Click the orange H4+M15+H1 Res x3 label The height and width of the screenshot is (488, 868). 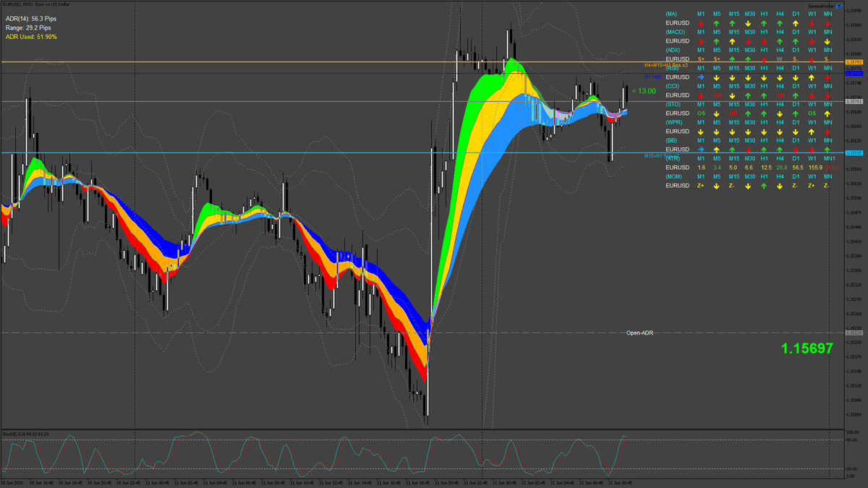666,65
